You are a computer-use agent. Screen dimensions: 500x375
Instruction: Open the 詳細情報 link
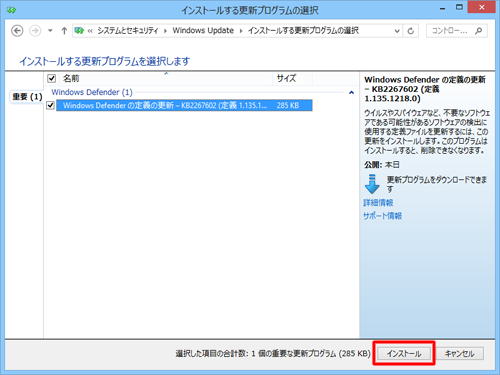[x=378, y=203]
